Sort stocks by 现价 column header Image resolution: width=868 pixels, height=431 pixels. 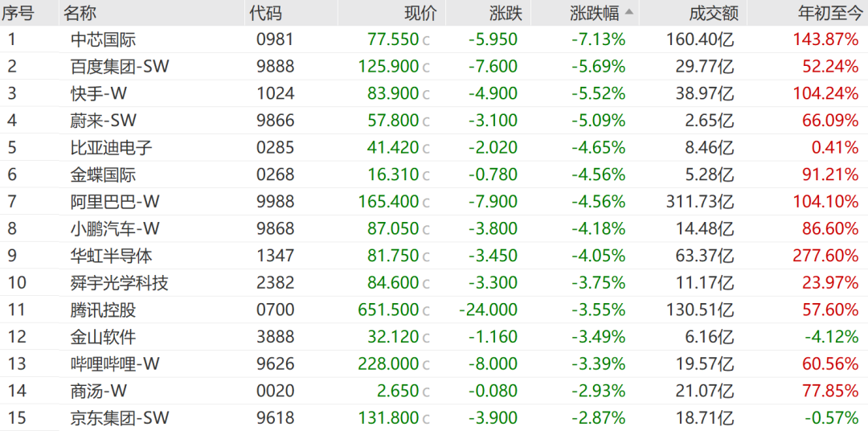coord(420,12)
